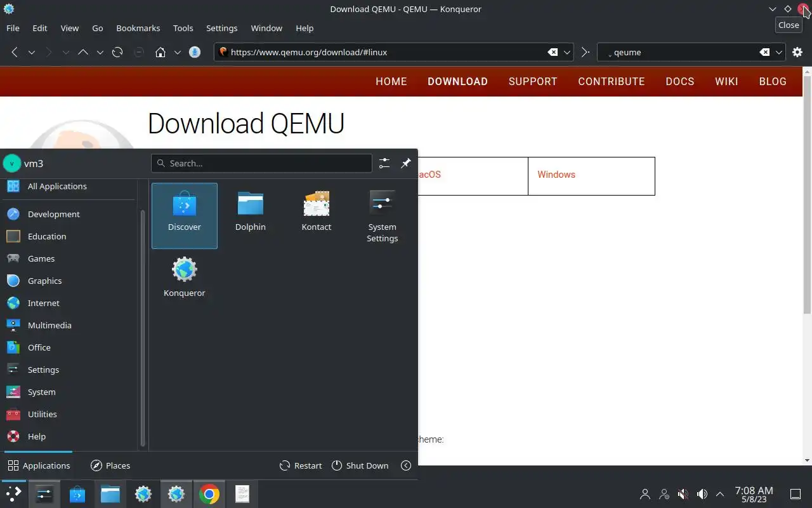Open System Settings from the favorites grid
Screen dimensions: 812x508
coord(383,215)
